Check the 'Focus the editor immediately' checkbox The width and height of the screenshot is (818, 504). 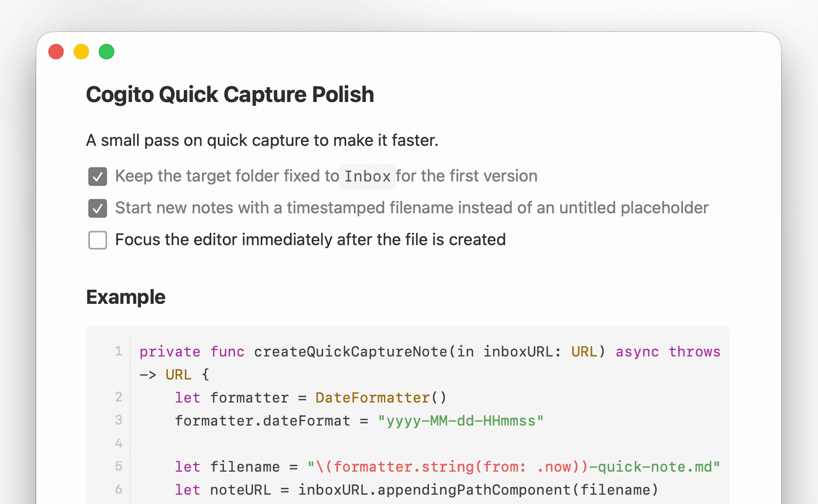click(x=98, y=240)
